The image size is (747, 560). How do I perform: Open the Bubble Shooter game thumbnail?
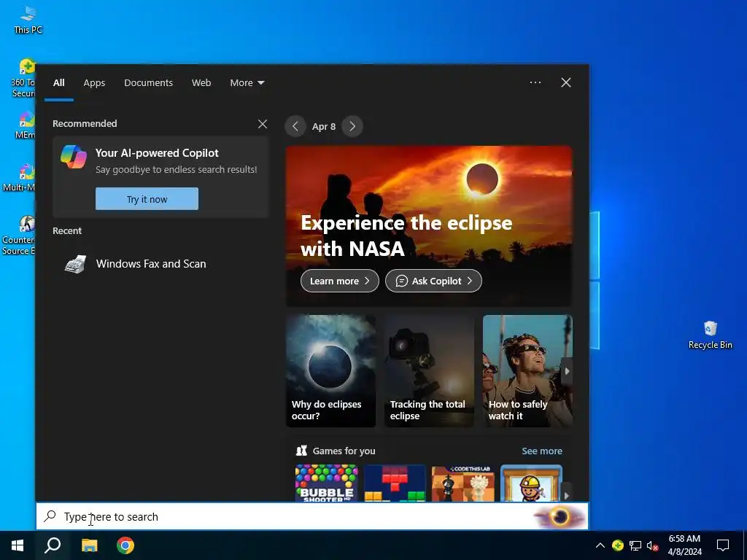click(326, 483)
